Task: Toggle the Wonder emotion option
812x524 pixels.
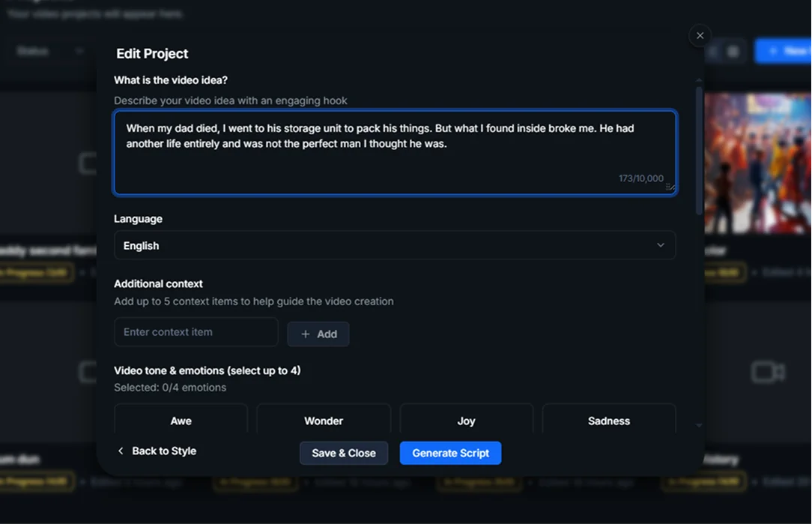Action: point(324,421)
